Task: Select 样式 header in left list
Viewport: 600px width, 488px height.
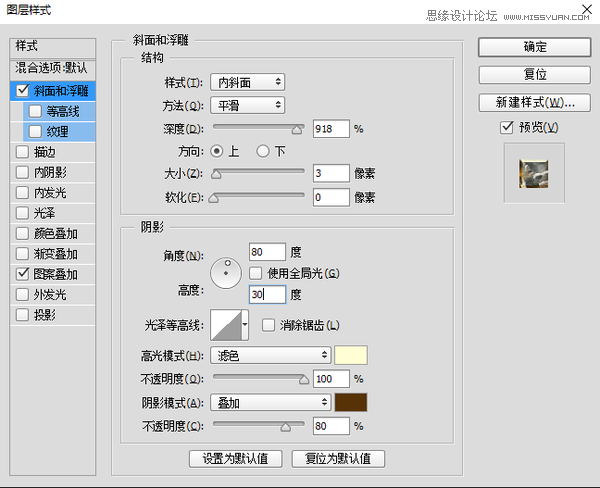Action: (x=52, y=47)
